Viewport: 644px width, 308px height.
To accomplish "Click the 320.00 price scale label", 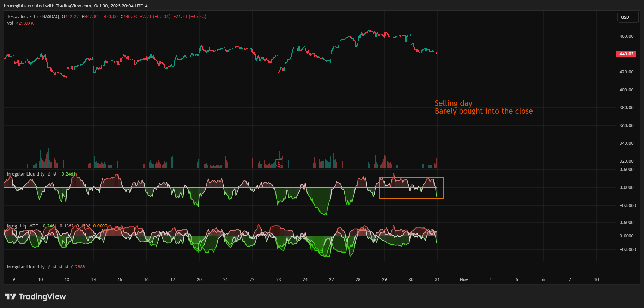I will coord(626,161).
